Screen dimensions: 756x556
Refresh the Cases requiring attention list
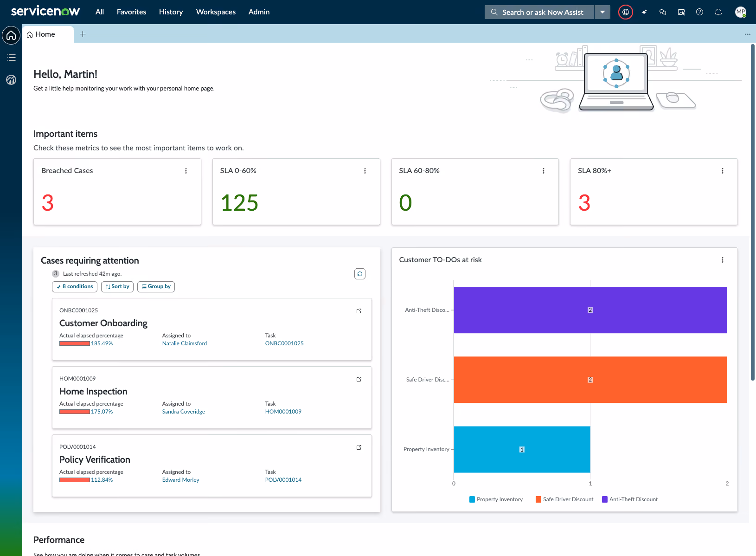(x=360, y=274)
